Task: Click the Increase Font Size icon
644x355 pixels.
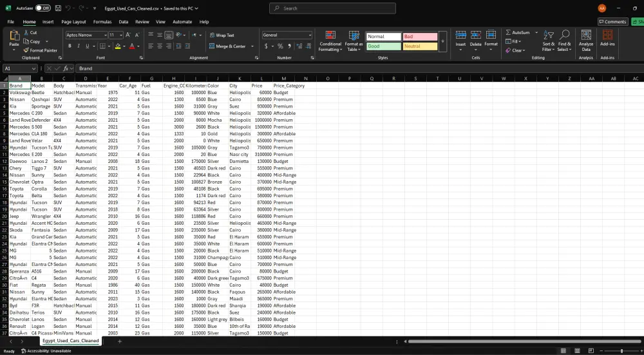Action: (x=128, y=35)
